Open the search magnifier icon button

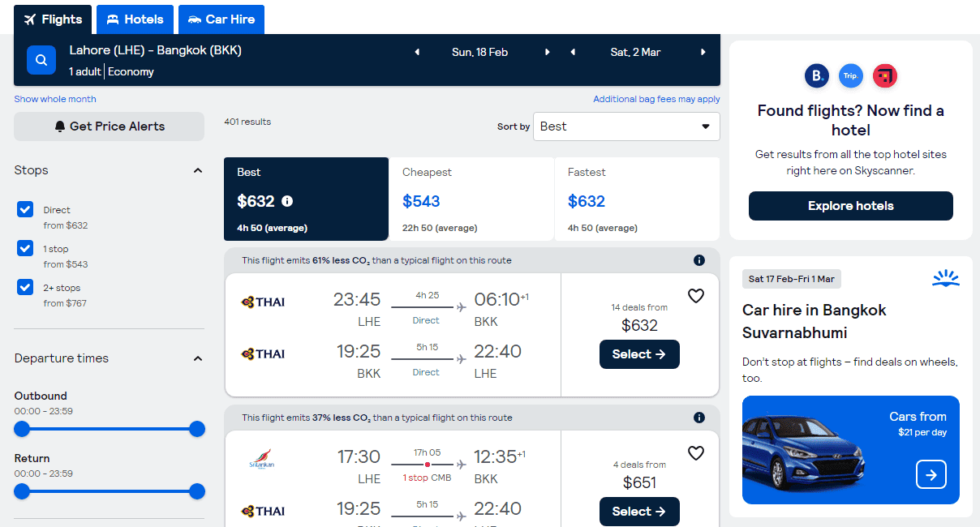(41, 60)
